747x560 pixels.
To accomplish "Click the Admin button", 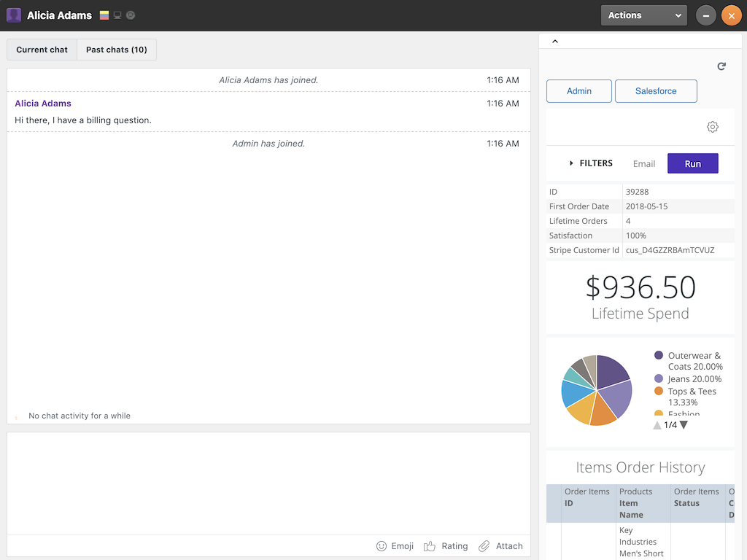I will (x=578, y=91).
